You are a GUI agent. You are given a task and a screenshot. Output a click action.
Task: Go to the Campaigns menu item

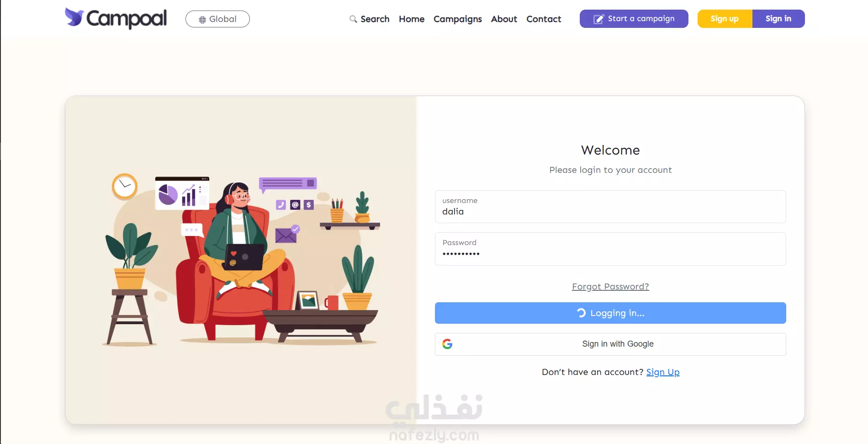pyautogui.click(x=458, y=19)
